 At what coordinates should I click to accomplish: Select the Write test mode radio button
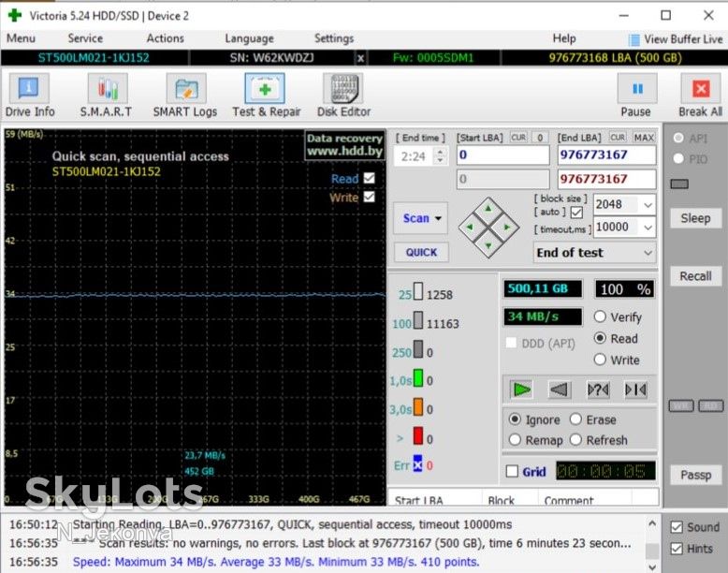pyautogui.click(x=600, y=360)
